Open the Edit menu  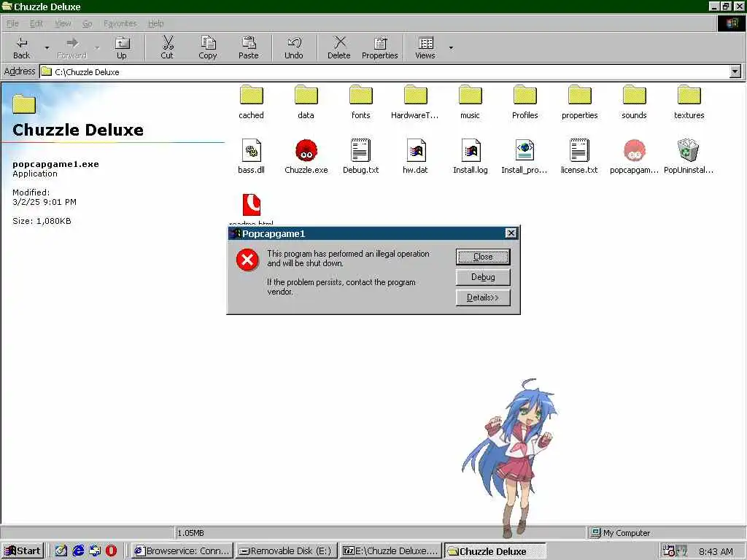(36, 23)
